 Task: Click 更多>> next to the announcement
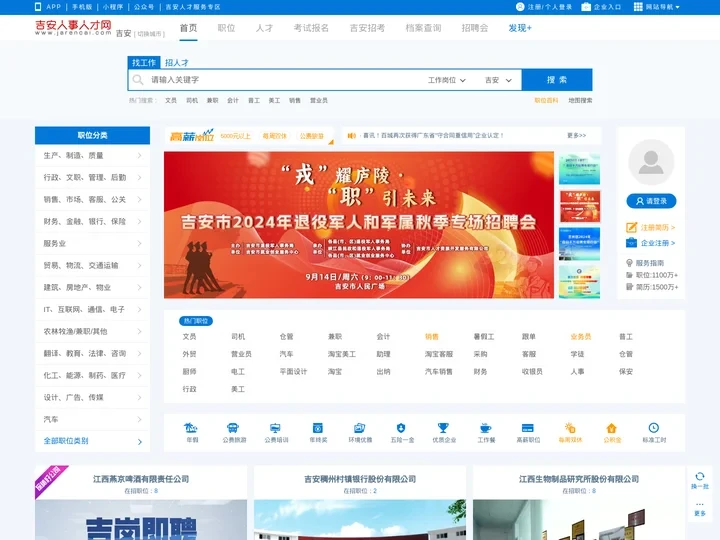577,135
